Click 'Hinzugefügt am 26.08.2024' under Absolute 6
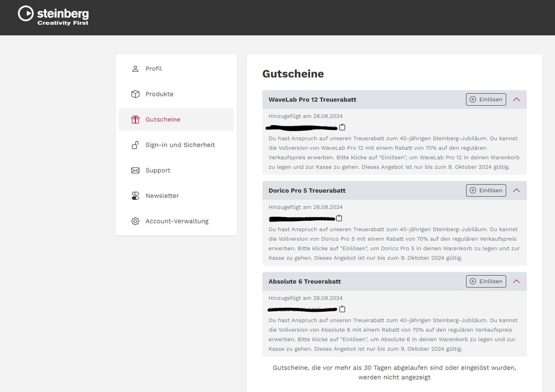 pyautogui.click(x=306, y=298)
